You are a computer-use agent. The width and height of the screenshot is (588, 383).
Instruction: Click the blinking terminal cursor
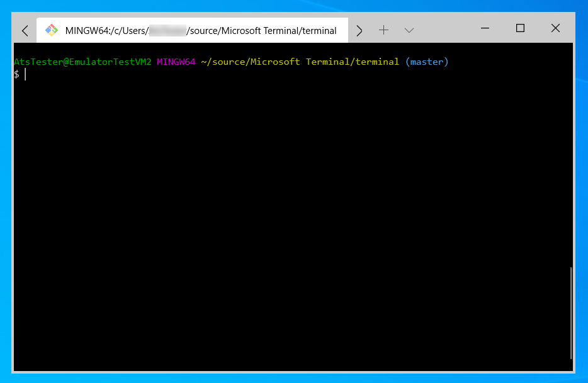(x=25, y=74)
